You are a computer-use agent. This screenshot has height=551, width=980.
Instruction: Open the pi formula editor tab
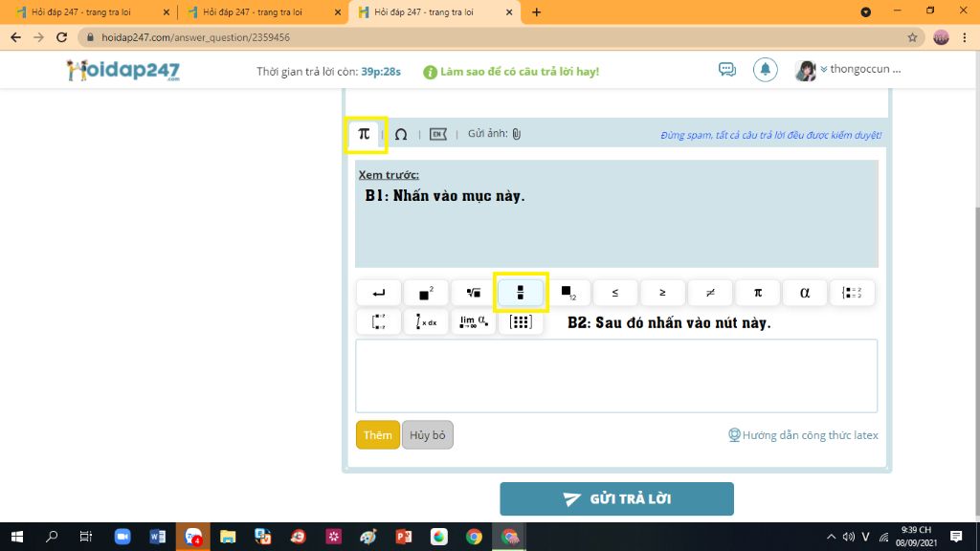[x=364, y=134]
